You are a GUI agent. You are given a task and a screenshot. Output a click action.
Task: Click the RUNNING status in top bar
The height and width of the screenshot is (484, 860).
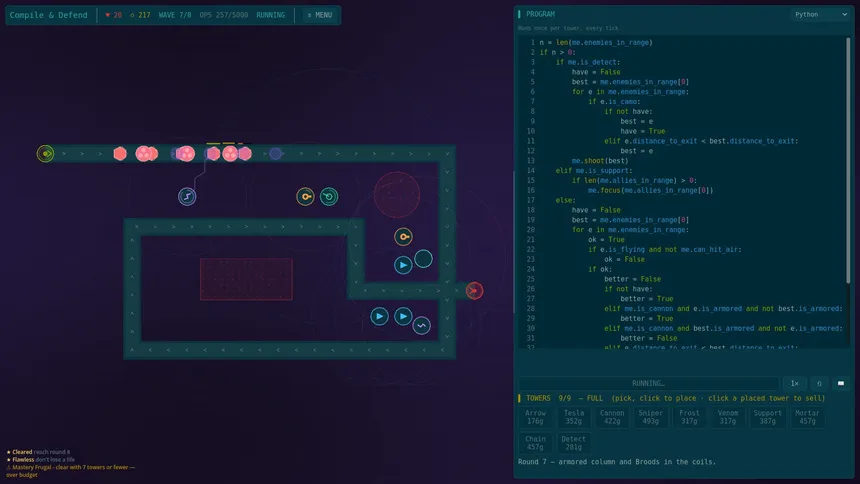point(270,15)
